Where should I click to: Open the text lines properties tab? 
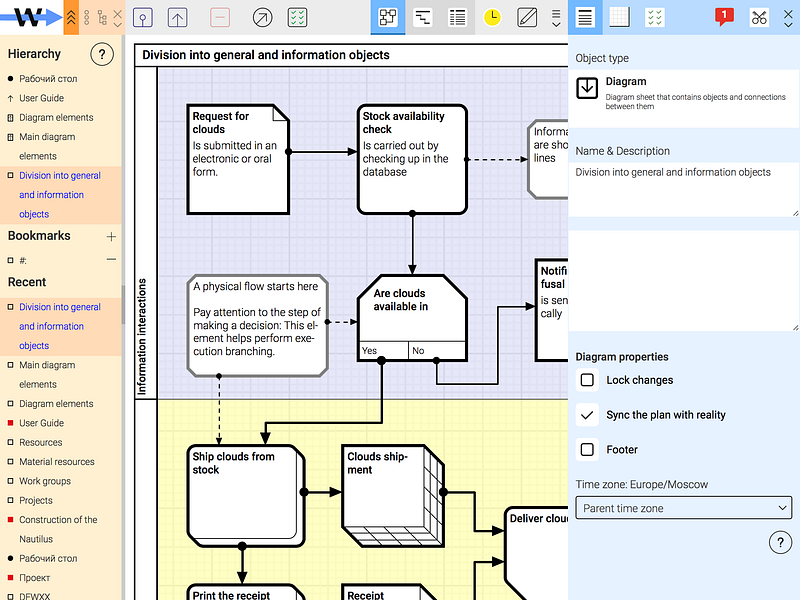click(585, 17)
